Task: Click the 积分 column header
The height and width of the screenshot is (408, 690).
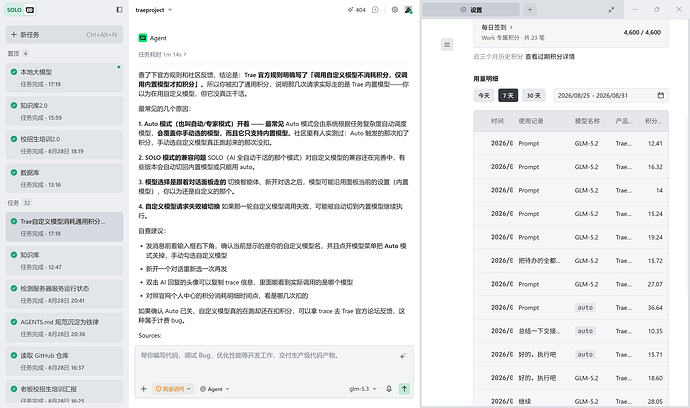Action: [x=653, y=121]
